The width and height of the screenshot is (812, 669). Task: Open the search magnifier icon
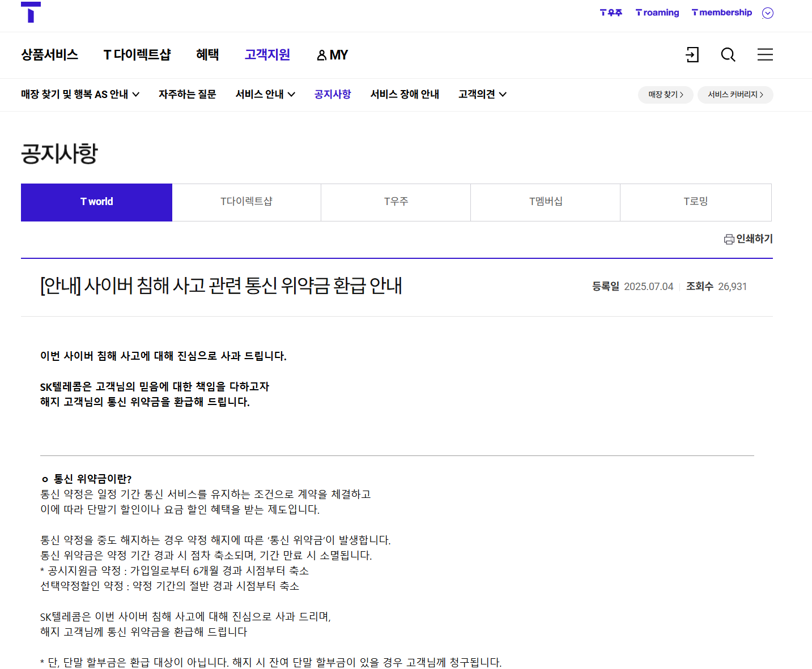click(728, 54)
